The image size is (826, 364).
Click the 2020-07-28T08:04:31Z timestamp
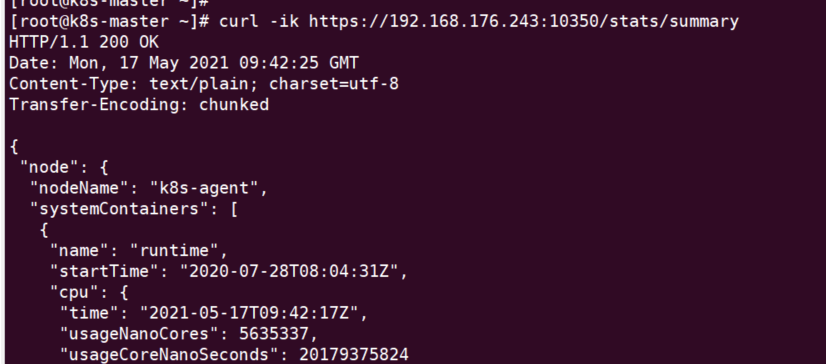click(289, 271)
